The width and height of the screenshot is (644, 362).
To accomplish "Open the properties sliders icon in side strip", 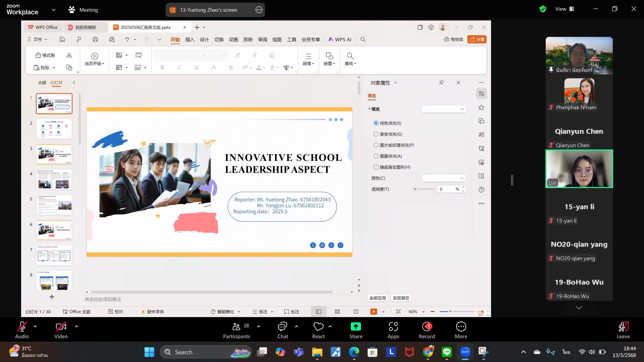I will [481, 94].
